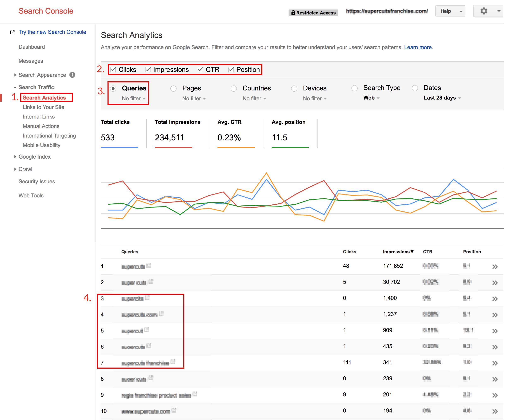Viewport: 523px width, 420px height.
Task: Open external link icon for query row 1
Action: pyautogui.click(x=149, y=265)
